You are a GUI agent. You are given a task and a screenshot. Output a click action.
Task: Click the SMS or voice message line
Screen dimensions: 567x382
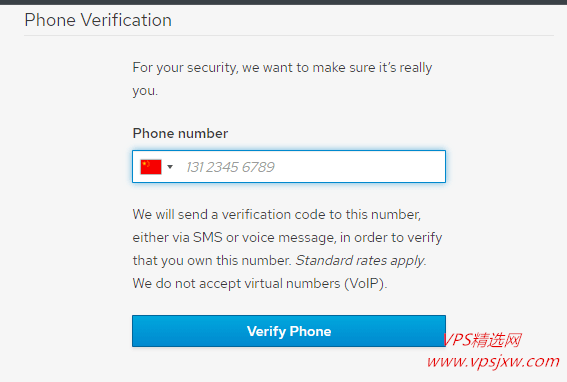coord(287,238)
